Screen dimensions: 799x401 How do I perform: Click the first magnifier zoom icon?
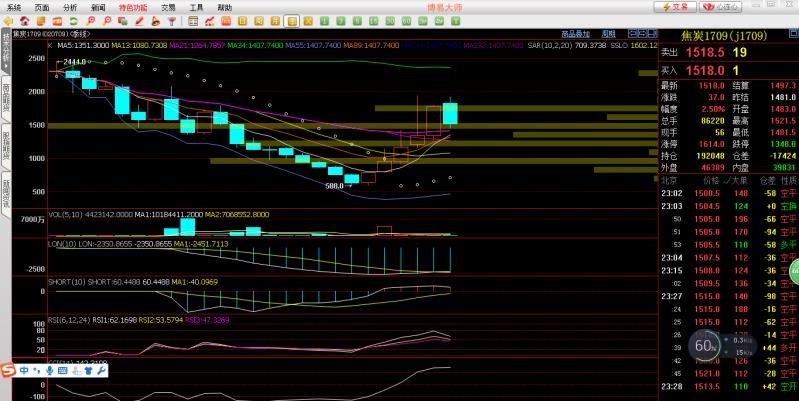coord(90,21)
